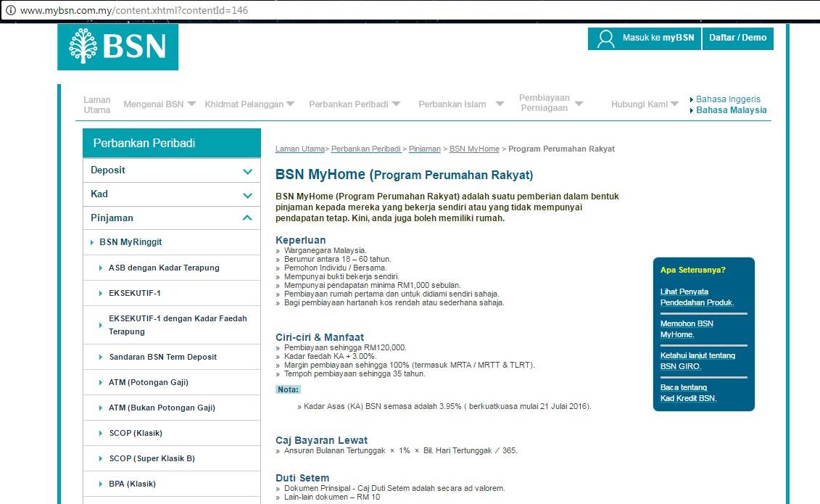Viewport: 820px width, 504px height.
Task: Open Baca tentang Kad Kredit BSN link
Action: (688, 392)
